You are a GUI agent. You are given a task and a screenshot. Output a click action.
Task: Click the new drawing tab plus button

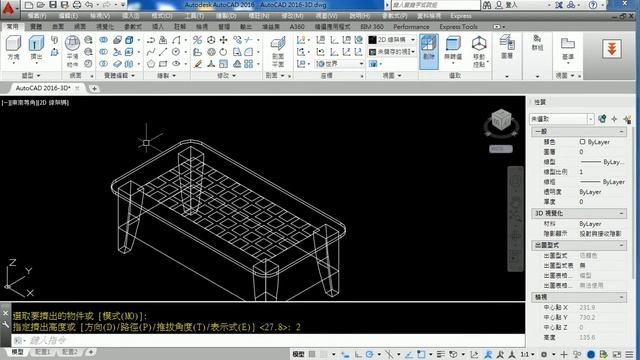[94, 88]
